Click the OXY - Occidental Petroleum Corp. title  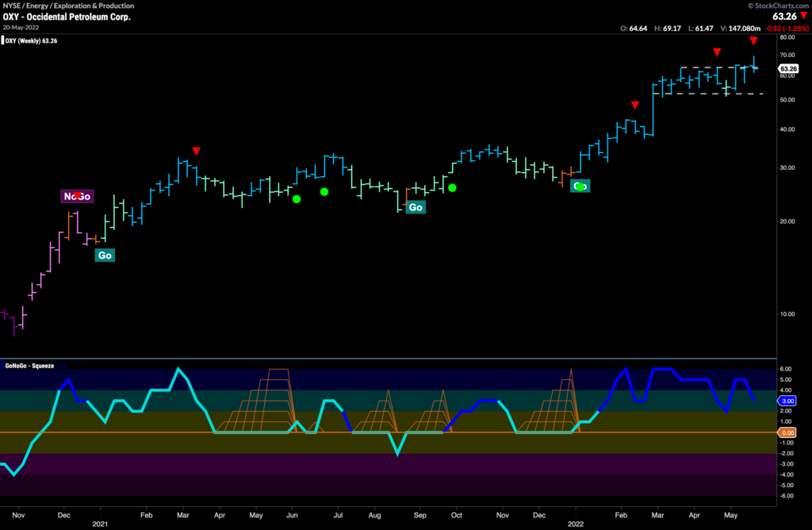[x=67, y=17]
